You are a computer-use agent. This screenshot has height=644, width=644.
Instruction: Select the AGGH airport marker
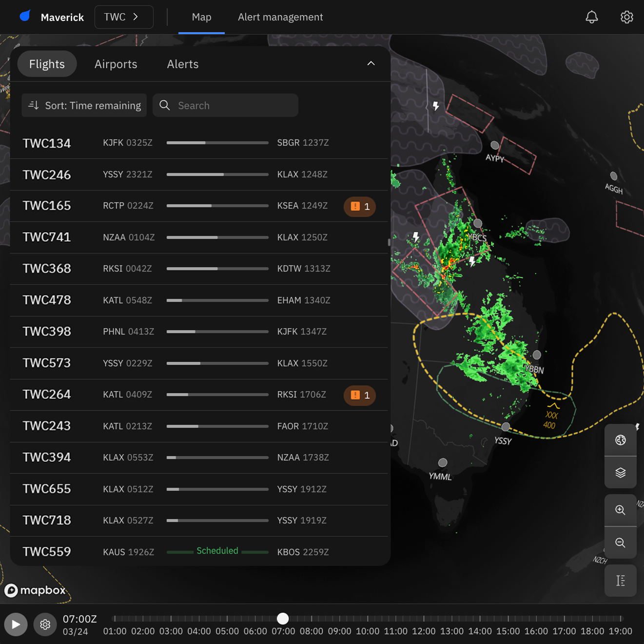614,176
